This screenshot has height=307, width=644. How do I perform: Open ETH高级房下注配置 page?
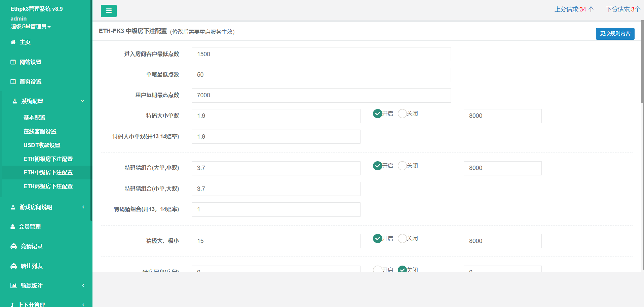48,186
